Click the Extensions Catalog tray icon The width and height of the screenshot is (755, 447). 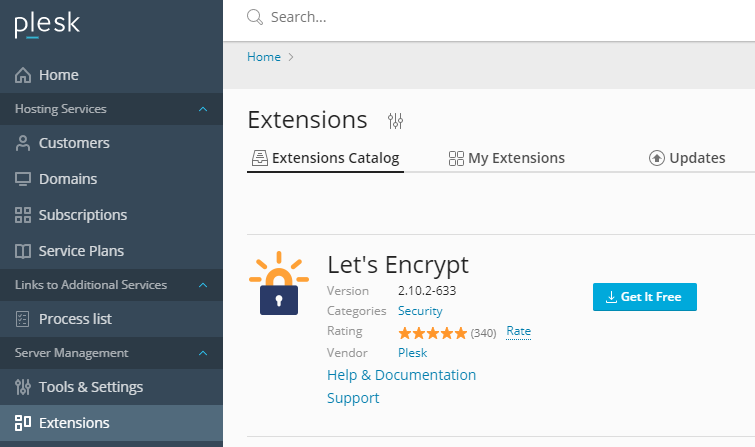260,158
